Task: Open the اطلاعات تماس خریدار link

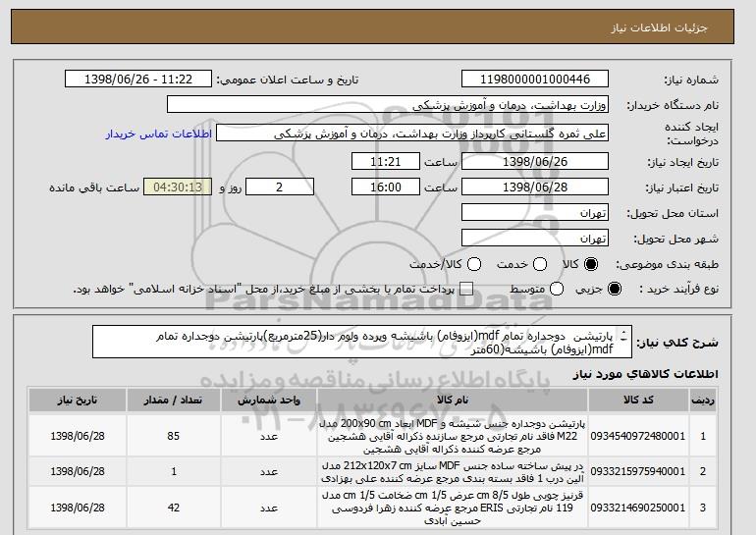Action: [159, 134]
